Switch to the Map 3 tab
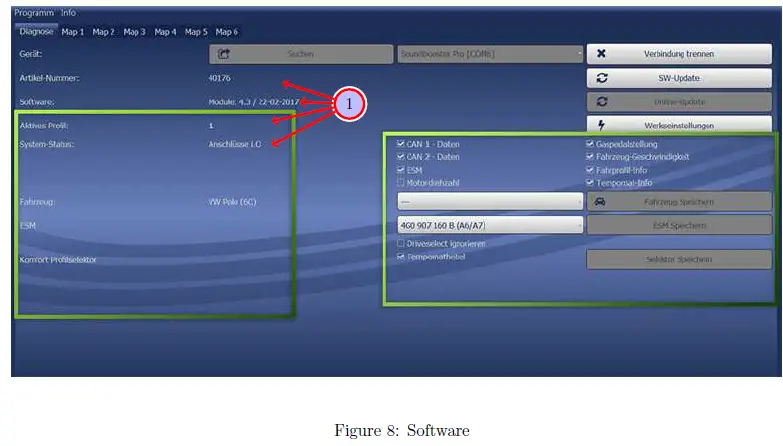Viewport: 783px width, 446px height. 134,32
